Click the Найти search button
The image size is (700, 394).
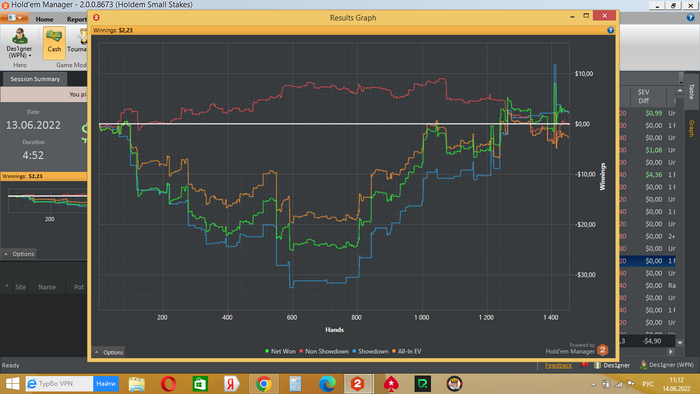[106, 384]
